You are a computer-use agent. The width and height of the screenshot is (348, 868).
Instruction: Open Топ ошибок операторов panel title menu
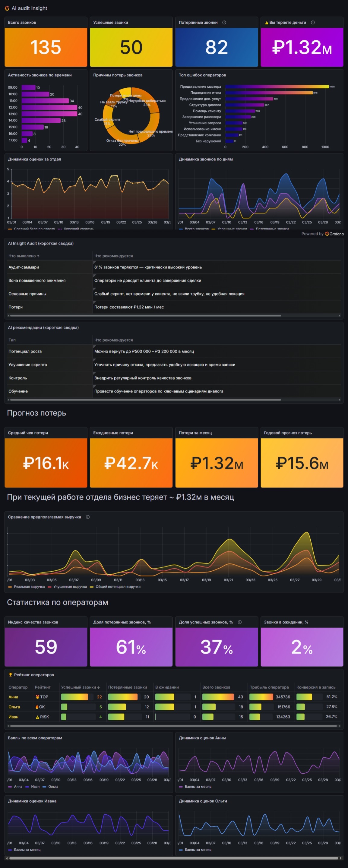coord(202,75)
